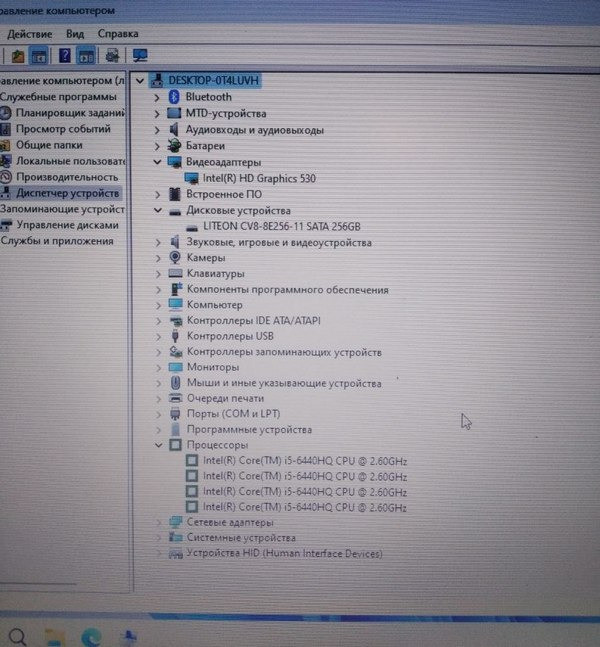The height and width of the screenshot is (647, 600).
Task: Expand the Клавиатуры category
Action: 158,274
